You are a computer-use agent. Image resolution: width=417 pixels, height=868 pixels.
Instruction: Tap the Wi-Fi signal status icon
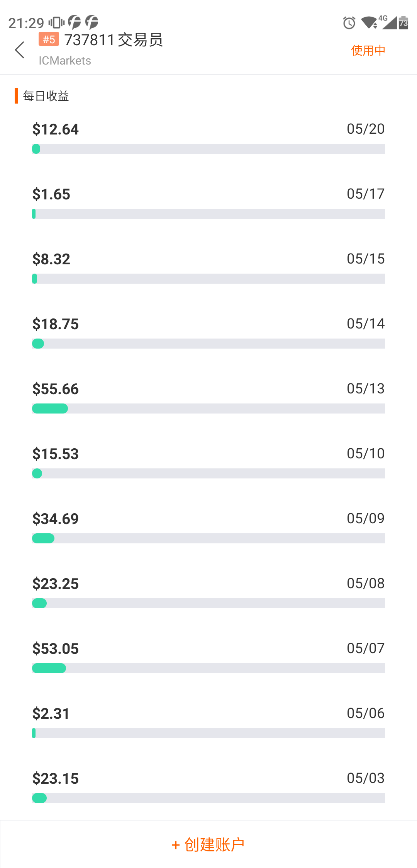(369, 23)
